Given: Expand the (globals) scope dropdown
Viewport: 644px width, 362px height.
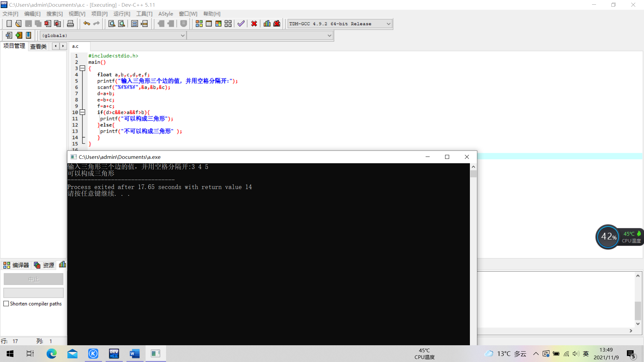Looking at the screenshot, I should tap(183, 36).
